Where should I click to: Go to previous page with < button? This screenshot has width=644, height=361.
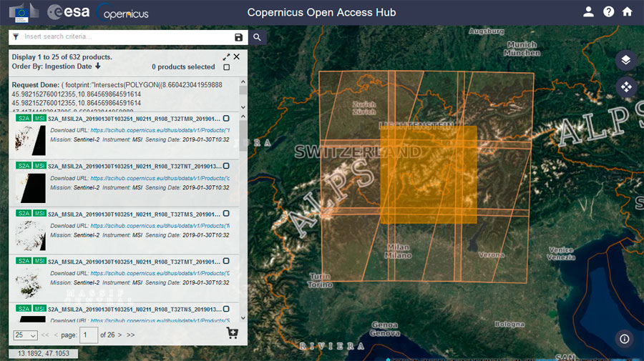[56, 335]
